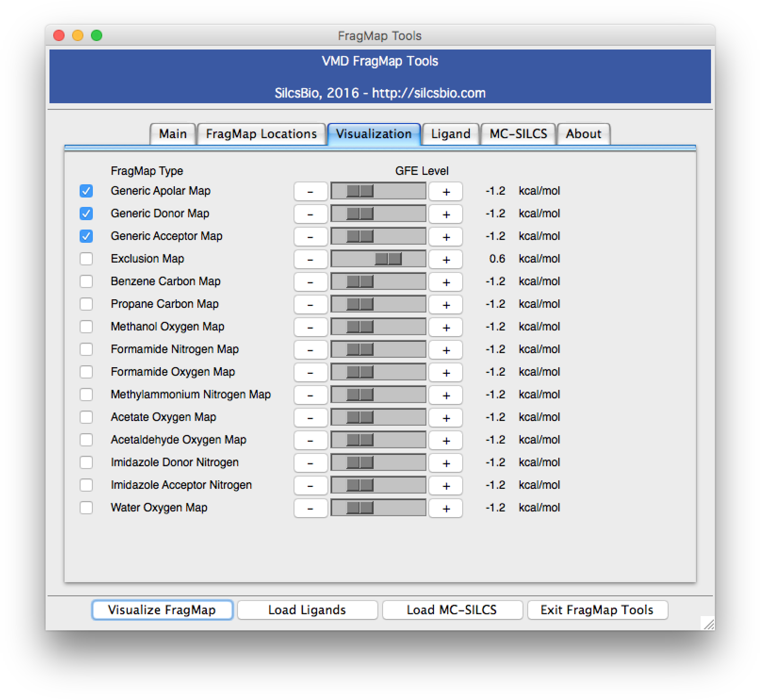
Task: Check the Acetate Oxygen Map box
Action: tap(86, 417)
